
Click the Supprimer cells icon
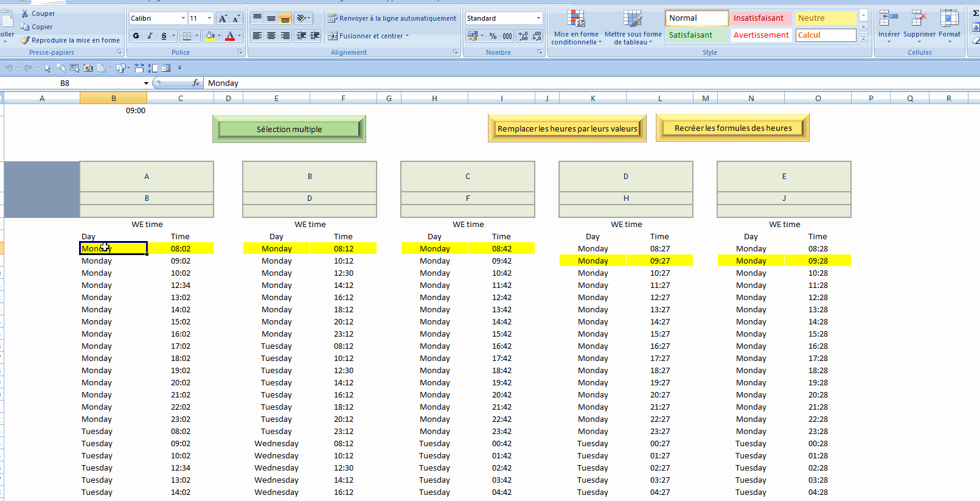click(919, 19)
